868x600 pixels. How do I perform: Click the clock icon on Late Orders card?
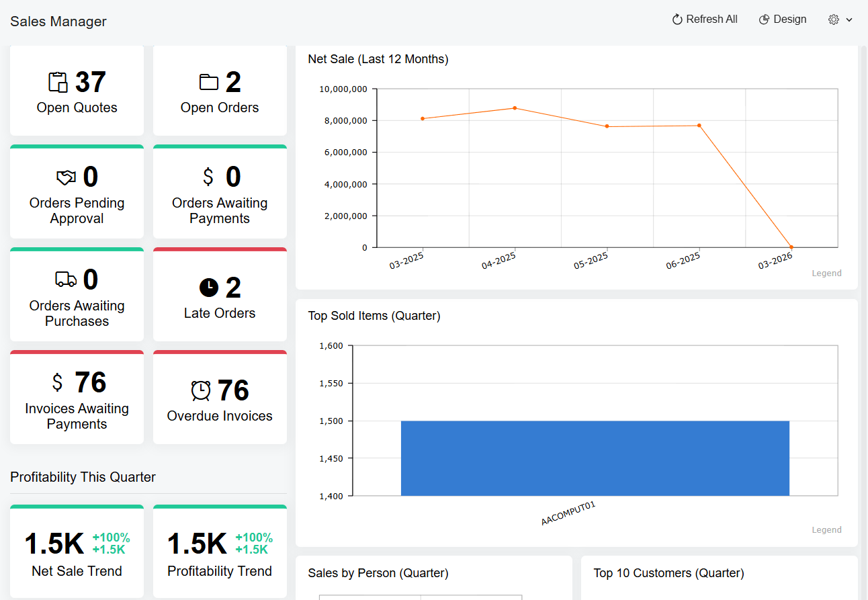[208, 287]
